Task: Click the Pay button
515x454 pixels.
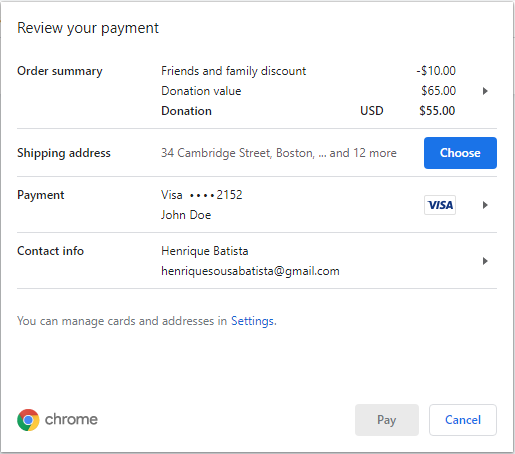Action: [387, 420]
